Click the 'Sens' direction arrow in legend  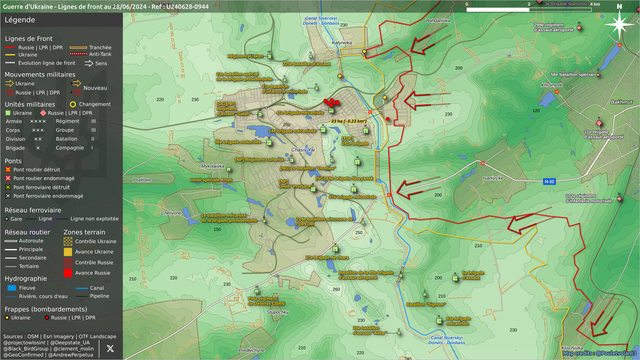tap(89, 63)
